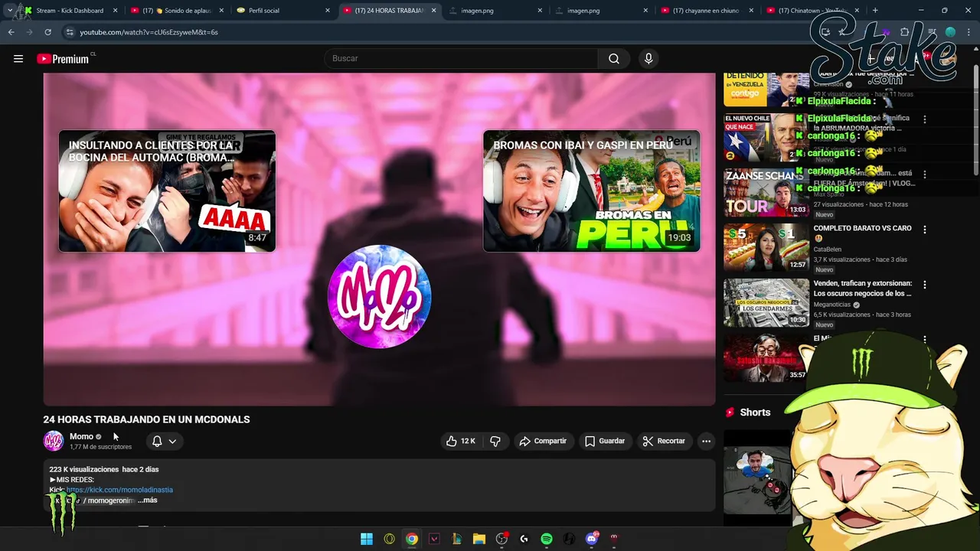980x551 pixels.
Task: Share the video via Compartir
Action: pos(543,441)
